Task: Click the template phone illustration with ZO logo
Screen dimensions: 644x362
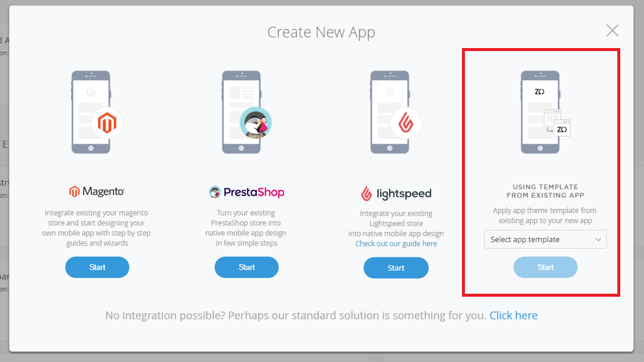Action: pyautogui.click(x=546, y=112)
